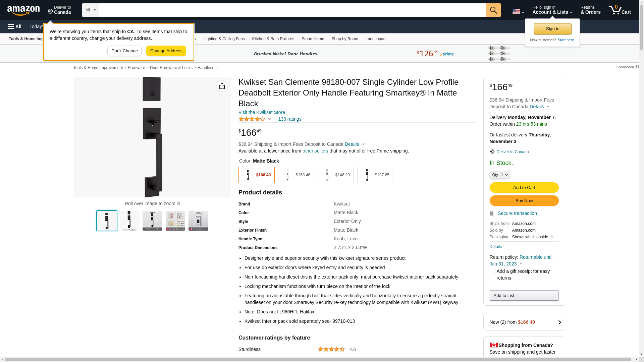Select the $153.46 color option
The height and width of the screenshot is (362, 644).
[296, 175]
